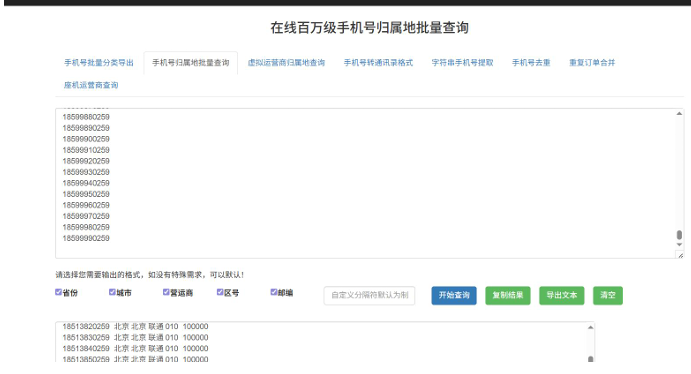Viewport: 691px width, 374px height.
Task: Click up arrow of input textarea scrollbar
Action: [x=679, y=114]
